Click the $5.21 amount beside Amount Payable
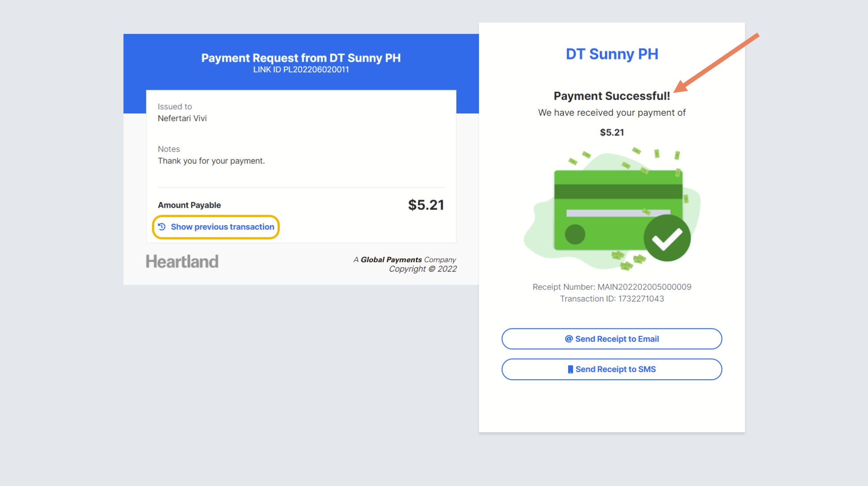This screenshot has width=868, height=486. [x=426, y=205]
